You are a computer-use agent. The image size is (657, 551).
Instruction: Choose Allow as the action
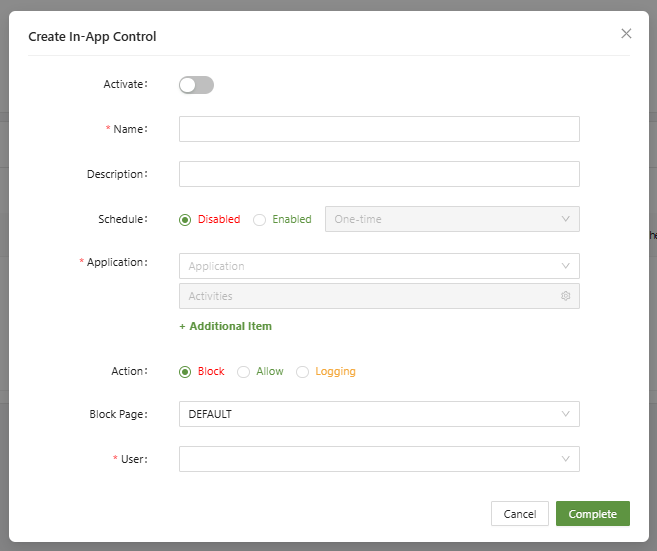(x=243, y=372)
